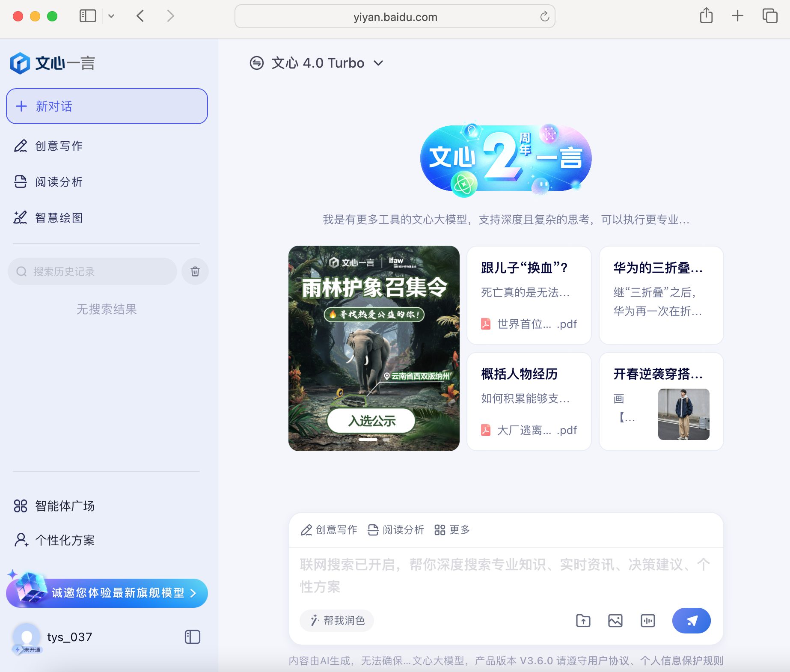The image size is (790, 672).
Task: Click the trash icon to clear history
Action: coord(195,271)
